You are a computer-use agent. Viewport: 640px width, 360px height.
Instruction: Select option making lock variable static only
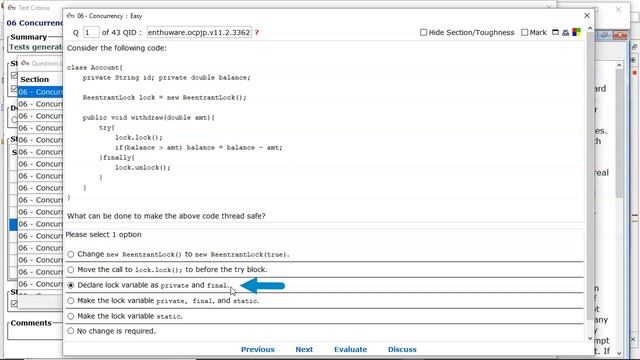point(71,316)
